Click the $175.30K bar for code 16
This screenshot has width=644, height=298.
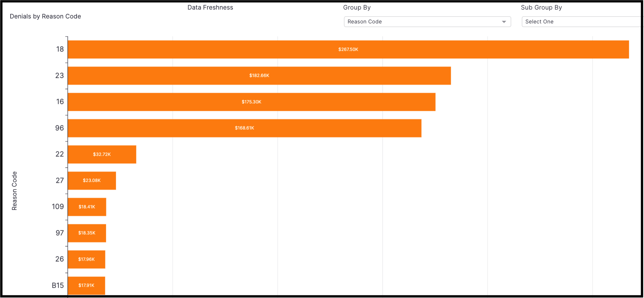tap(252, 102)
